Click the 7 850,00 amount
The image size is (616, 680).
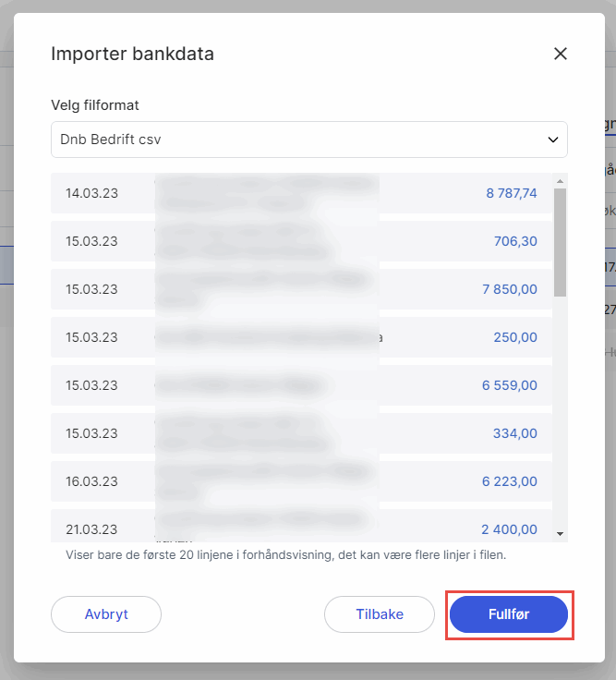coord(510,289)
